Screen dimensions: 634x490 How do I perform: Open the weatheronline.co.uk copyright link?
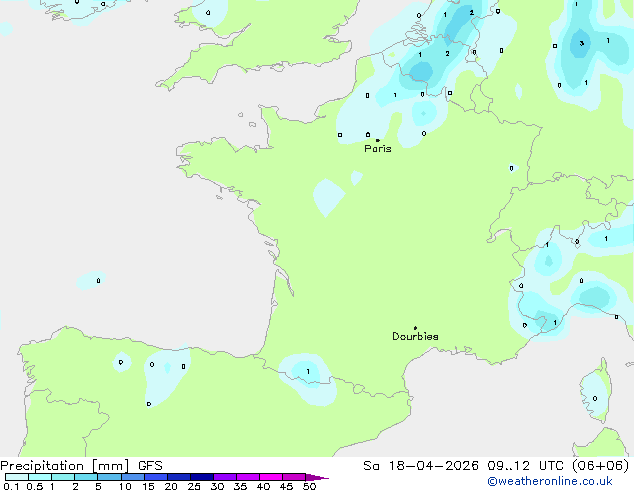[550, 481]
